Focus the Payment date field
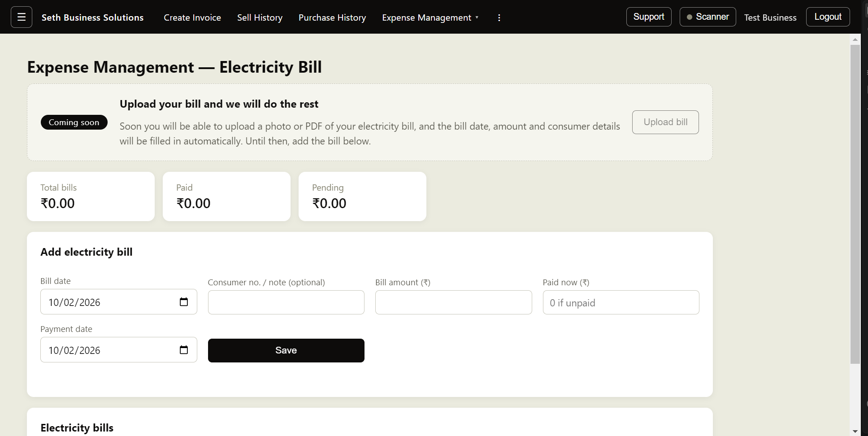The image size is (868, 436). tap(119, 350)
